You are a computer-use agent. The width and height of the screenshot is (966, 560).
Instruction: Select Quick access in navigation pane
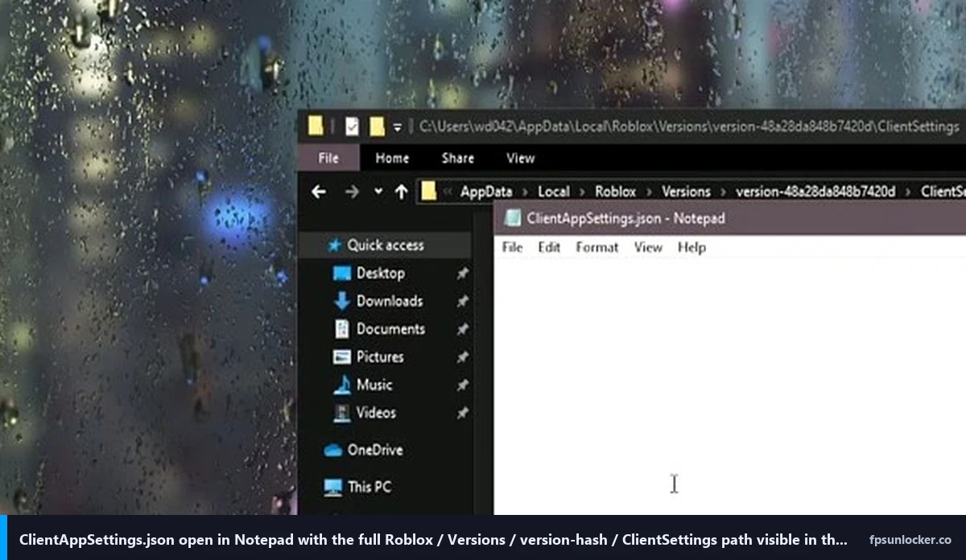pyautogui.click(x=385, y=245)
